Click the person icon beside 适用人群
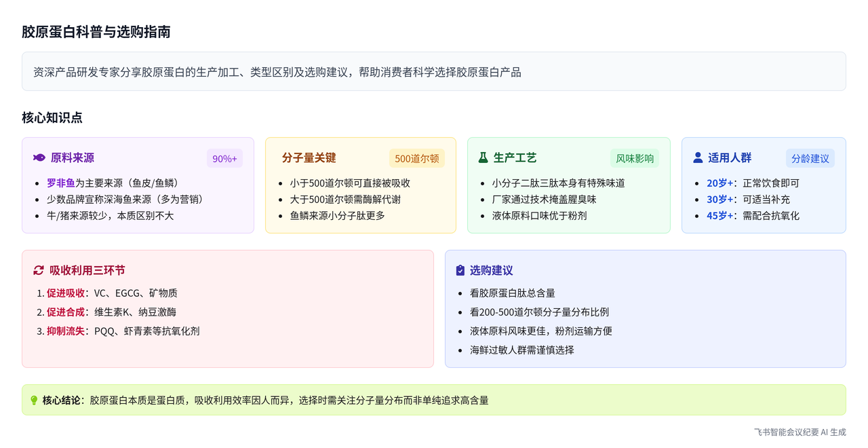The width and height of the screenshot is (868, 448). coord(698,157)
